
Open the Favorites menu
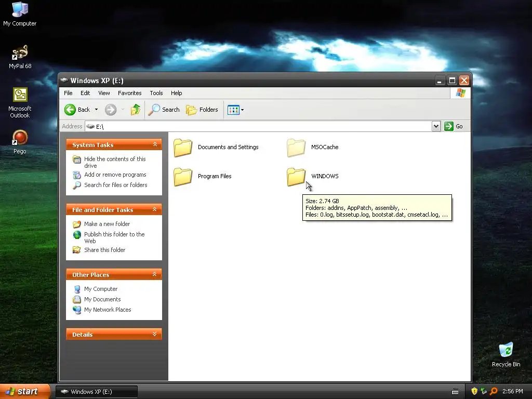pyautogui.click(x=129, y=93)
